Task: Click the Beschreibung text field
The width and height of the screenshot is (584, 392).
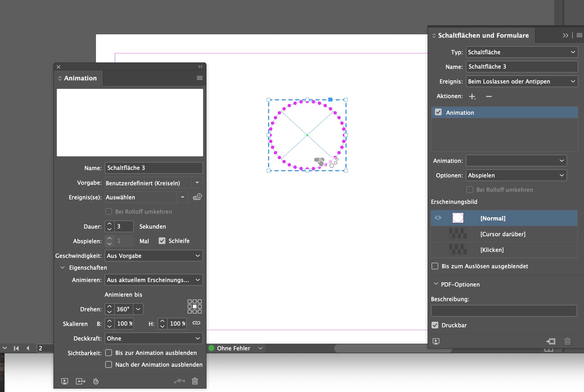Action: pos(504,311)
